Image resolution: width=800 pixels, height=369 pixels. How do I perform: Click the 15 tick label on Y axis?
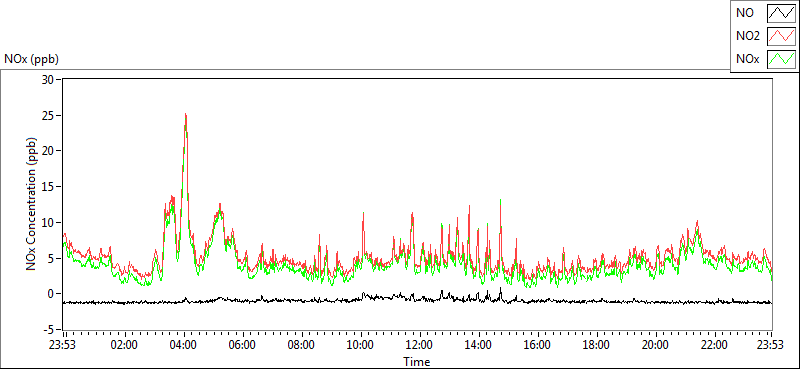[49, 186]
